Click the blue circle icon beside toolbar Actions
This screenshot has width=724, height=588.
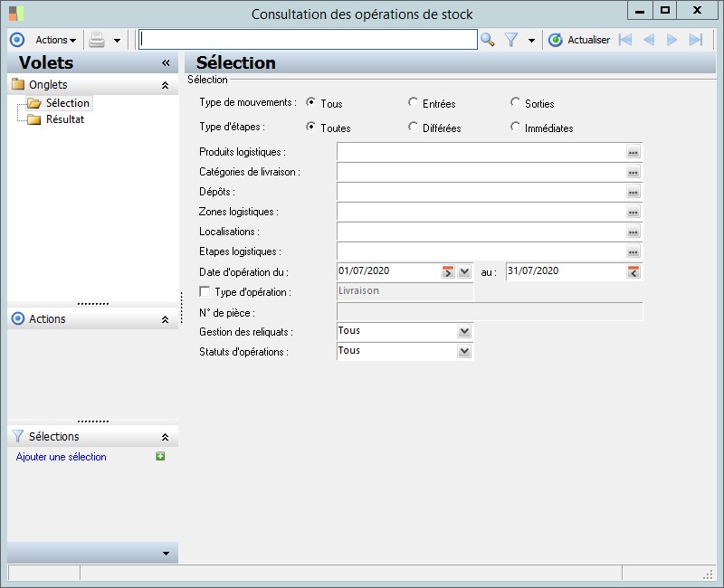17,40
